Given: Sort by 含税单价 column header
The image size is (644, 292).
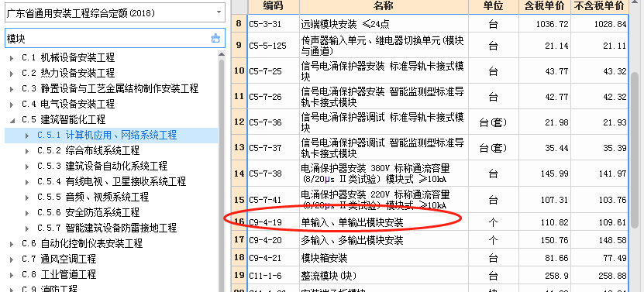Looking at the screenshot, I should point(545,6).
